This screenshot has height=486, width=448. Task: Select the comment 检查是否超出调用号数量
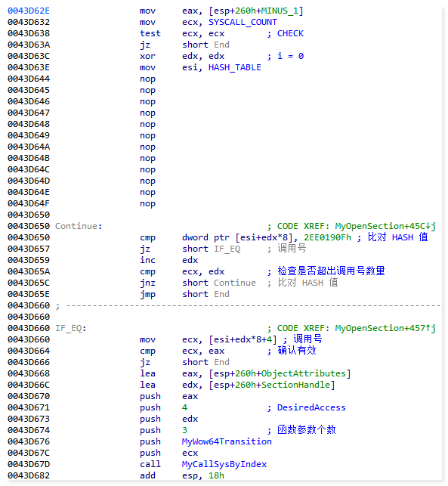click(331, 271)
